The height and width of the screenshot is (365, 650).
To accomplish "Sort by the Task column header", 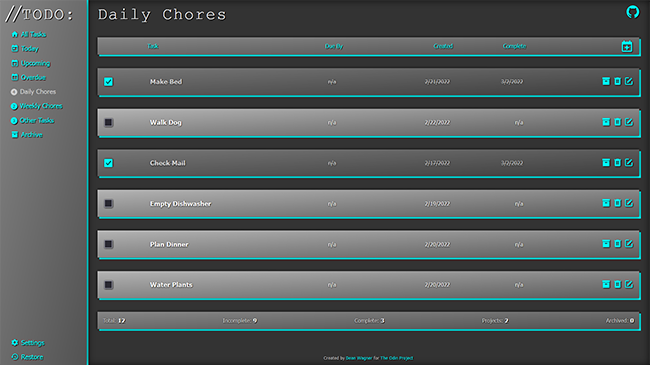I will point(153,46).
